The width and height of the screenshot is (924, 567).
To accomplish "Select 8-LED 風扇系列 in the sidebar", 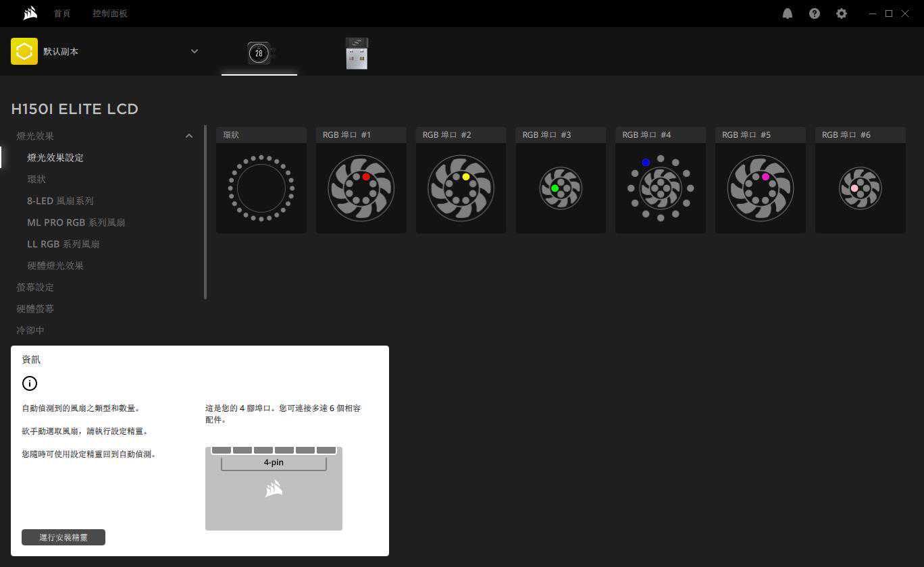I will (60, 201).
